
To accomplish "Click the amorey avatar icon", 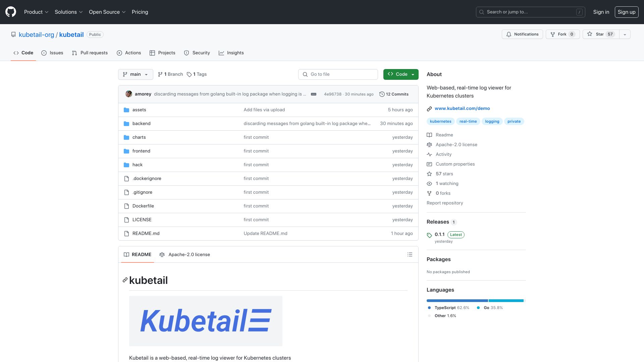I will click(129, 94).
